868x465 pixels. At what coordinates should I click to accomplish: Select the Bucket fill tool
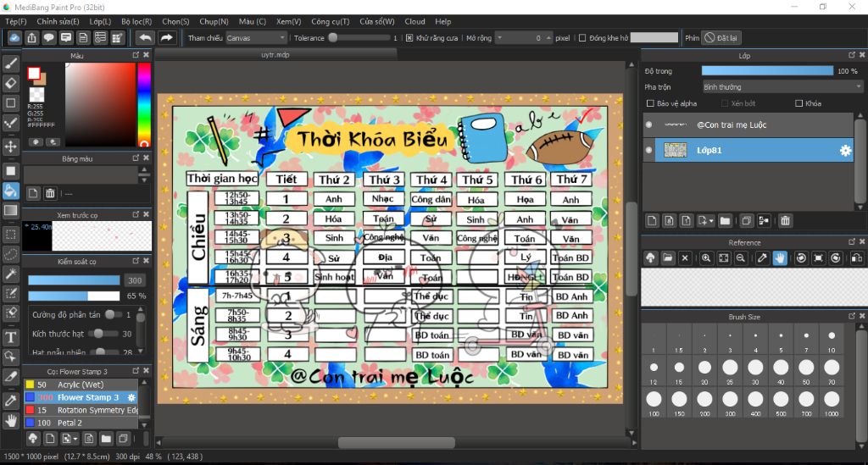tap(10, 191)
